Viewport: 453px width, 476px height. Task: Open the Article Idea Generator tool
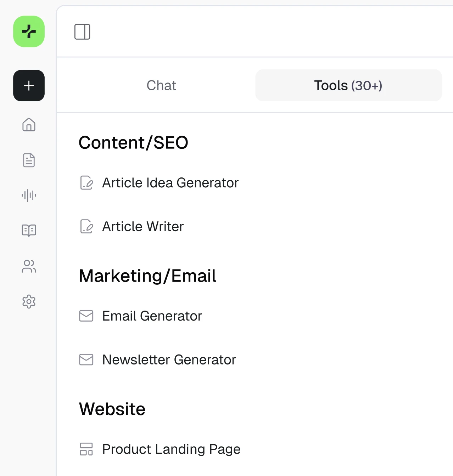(x=159, y=183)
